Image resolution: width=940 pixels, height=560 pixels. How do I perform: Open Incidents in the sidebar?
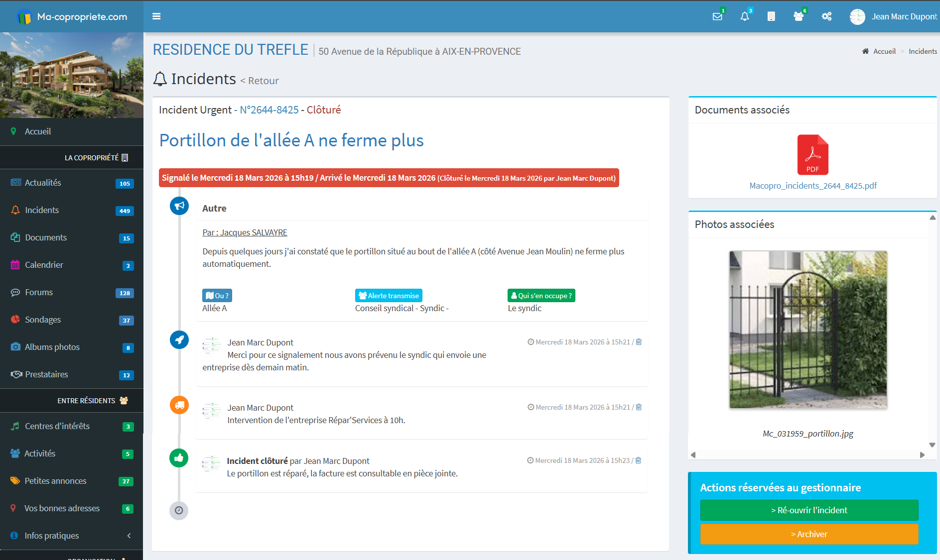72,210
